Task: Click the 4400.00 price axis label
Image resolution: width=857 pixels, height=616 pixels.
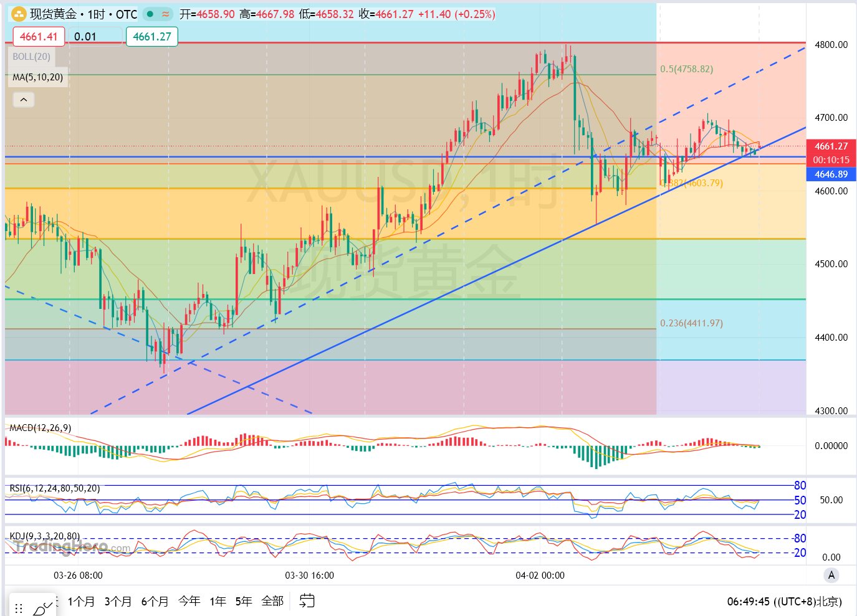Action: click(831, 338)
